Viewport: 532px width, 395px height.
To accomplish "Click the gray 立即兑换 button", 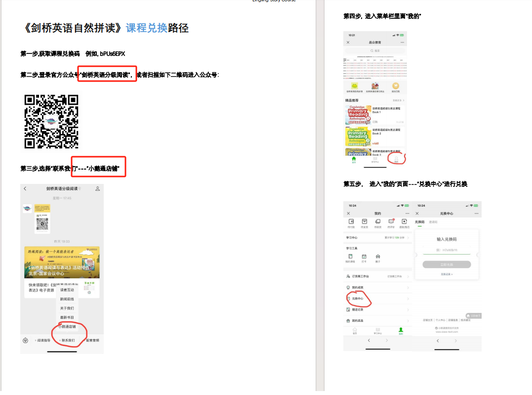I will [447, 264].
